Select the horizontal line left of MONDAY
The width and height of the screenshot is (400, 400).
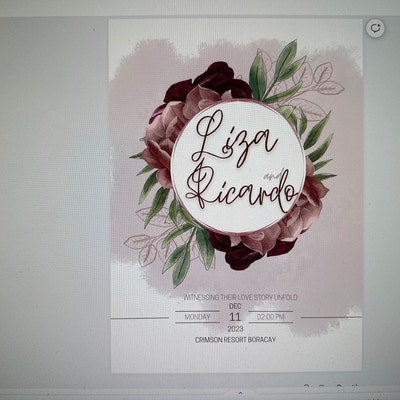click(139, 318)
